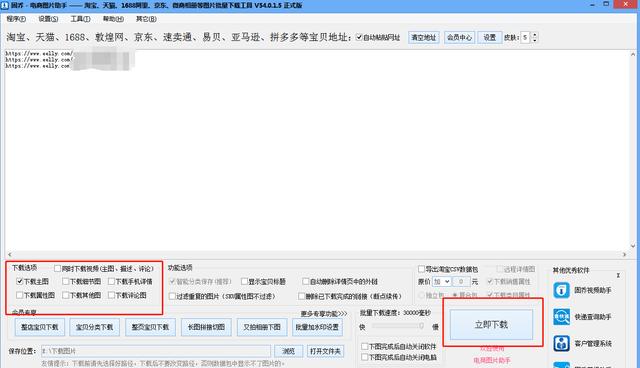Click the 又拍相册下图 button
This screenshot has height=368, width=640.
pyautogui.click(x=262, y=327)
